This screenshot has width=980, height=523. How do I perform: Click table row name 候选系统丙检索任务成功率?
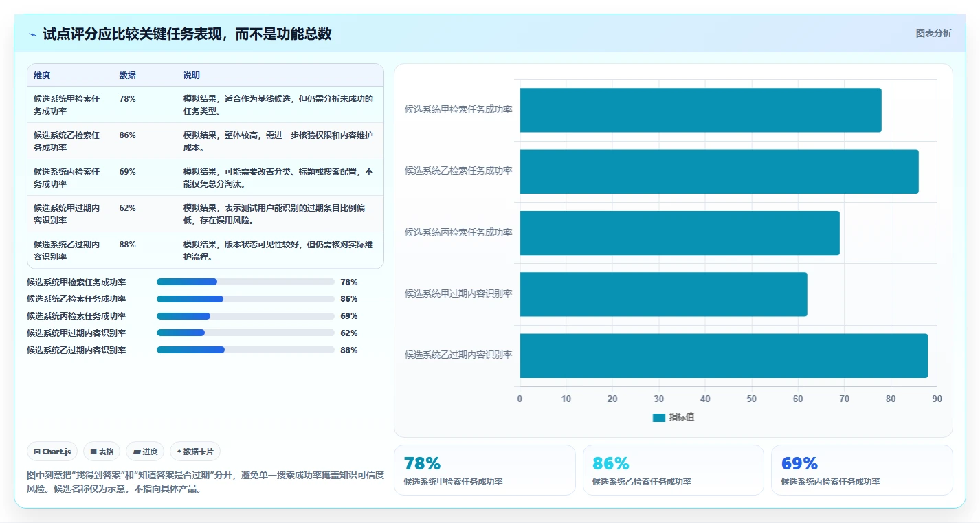[67, 177]
